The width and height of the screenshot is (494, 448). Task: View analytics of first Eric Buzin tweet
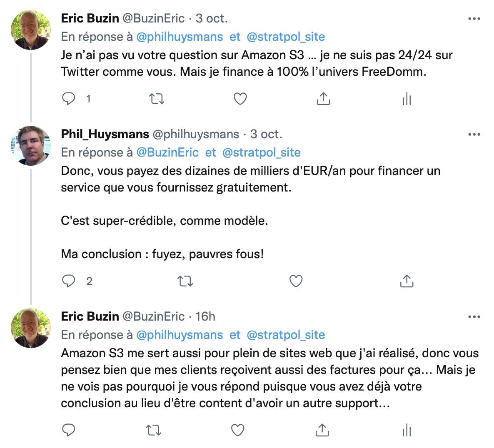tap(407, 99)
